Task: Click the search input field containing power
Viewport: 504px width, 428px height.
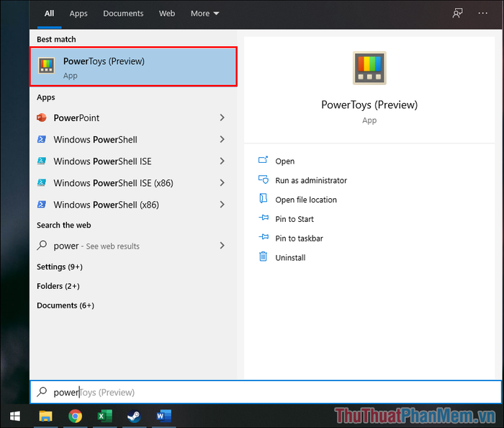Action: pyautogui.click(x=266, y=392)
